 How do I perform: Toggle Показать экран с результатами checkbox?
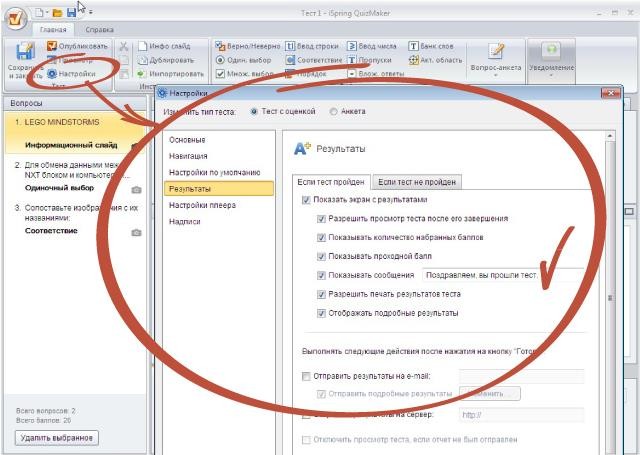click(306, 200)
